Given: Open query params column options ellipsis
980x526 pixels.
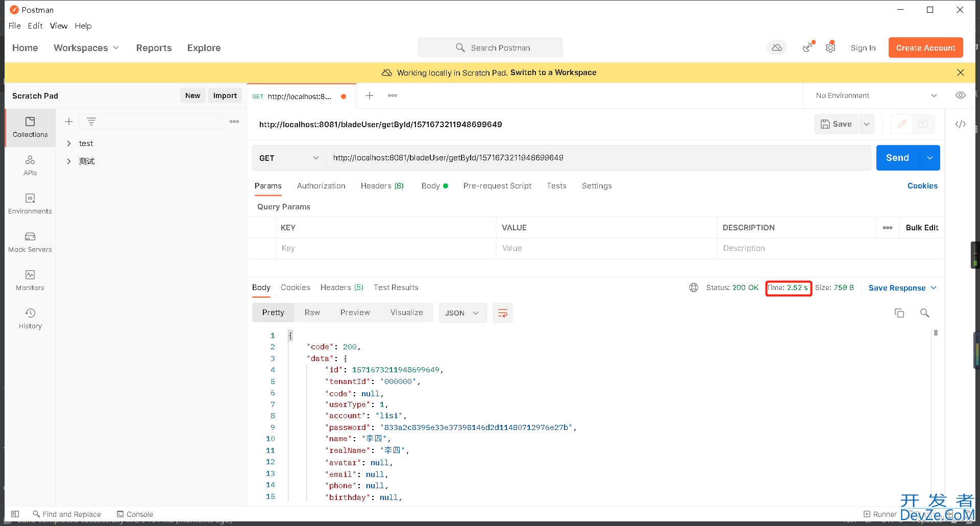Looking at the screenshot, I should click(x=888, y=228).
